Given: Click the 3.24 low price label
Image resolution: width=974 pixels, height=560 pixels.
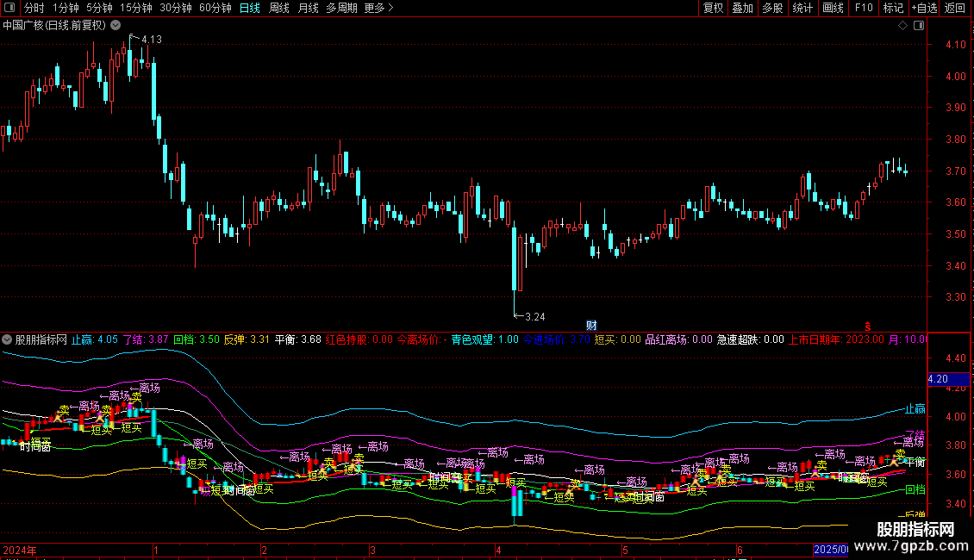Looking at the screenshot, I should point(534,317).
